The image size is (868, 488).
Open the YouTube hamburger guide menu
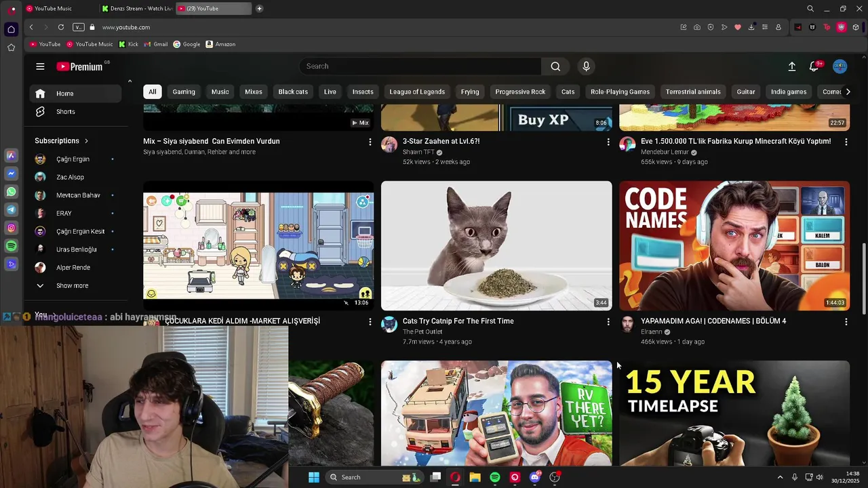tap(40, 66)
